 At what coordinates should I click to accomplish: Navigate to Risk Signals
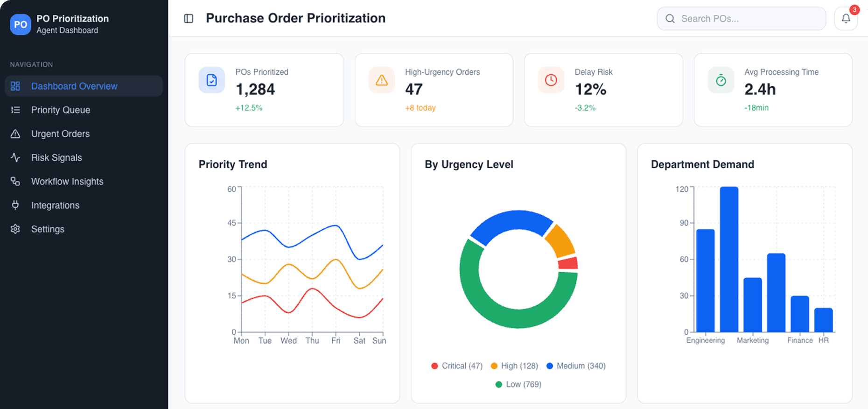coord(84,157)
